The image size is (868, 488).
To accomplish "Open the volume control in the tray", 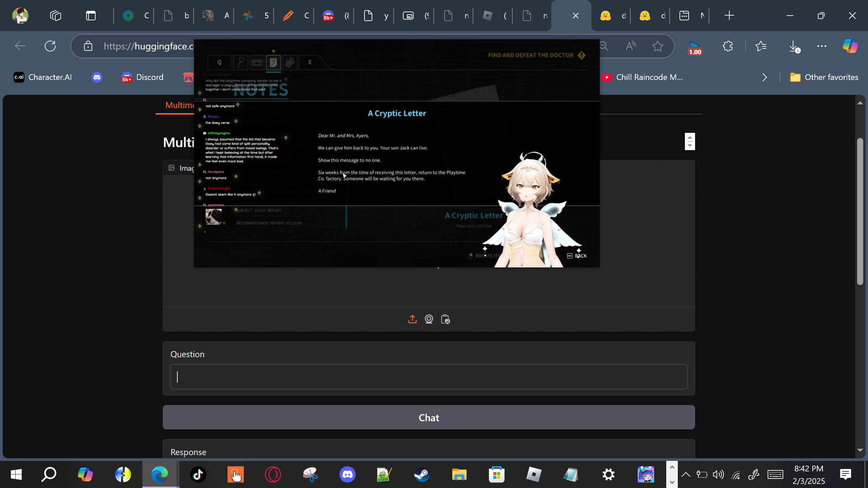I will (718, 474).
